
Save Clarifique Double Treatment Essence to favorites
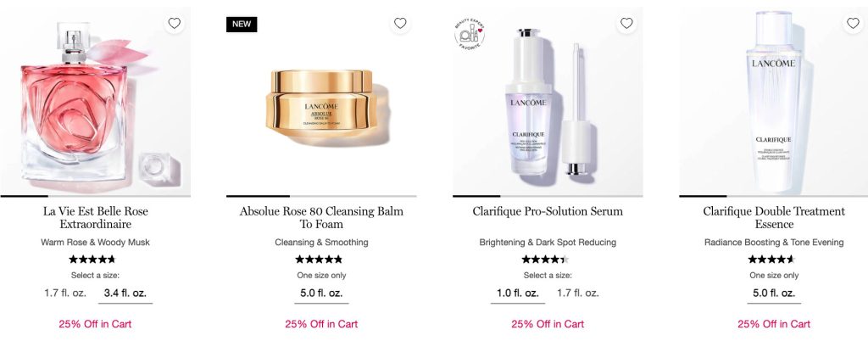pos(853,23)
